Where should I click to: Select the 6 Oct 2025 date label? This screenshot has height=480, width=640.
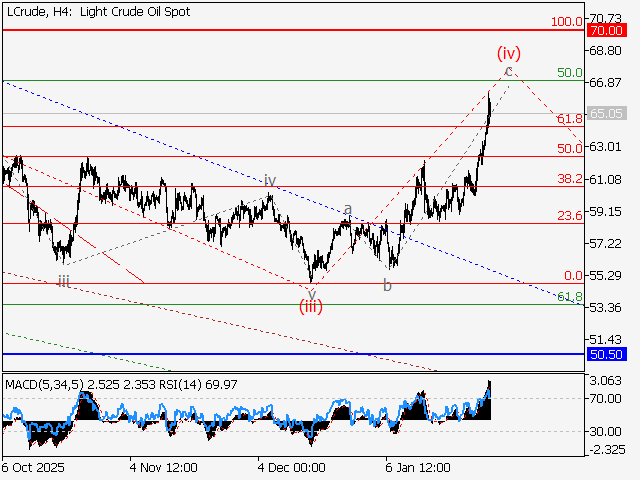click(x=36, y=467)
